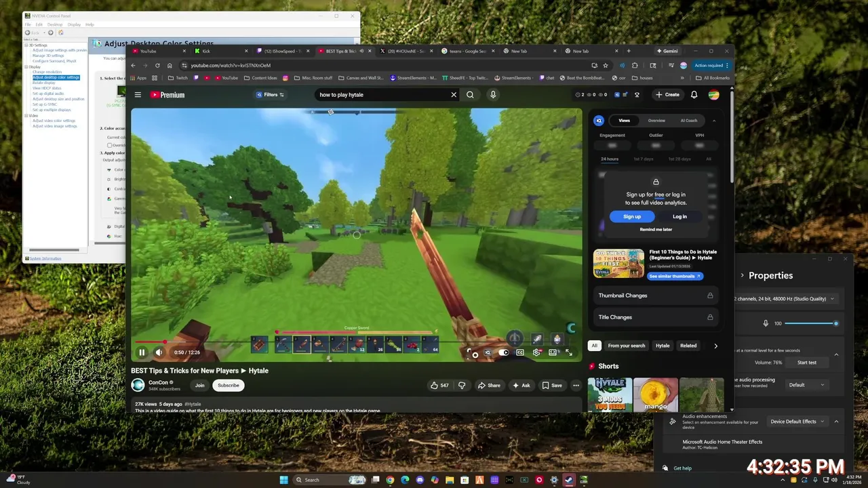868x488 pixels.
Task: Subscribe to the ConCon channel
Action: tap(228, 385)
